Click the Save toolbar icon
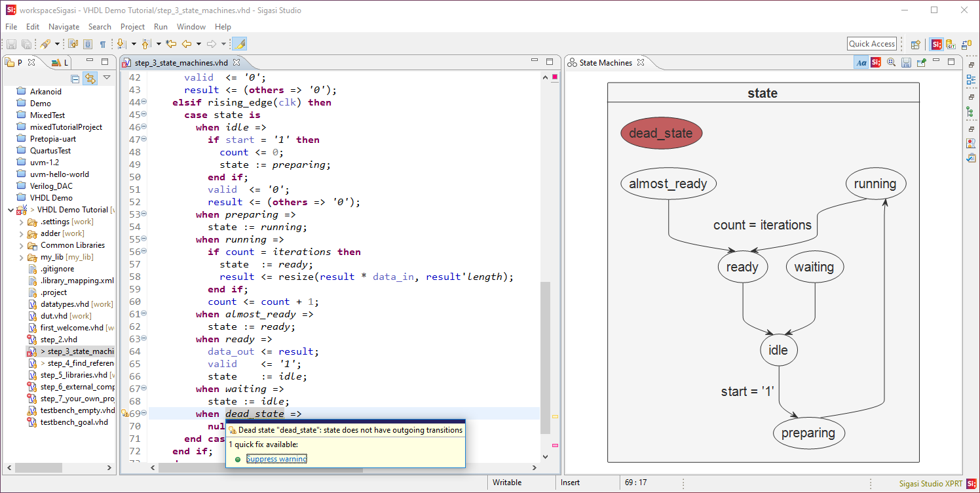Screen dimensions: 980x493 click(11, 44)
